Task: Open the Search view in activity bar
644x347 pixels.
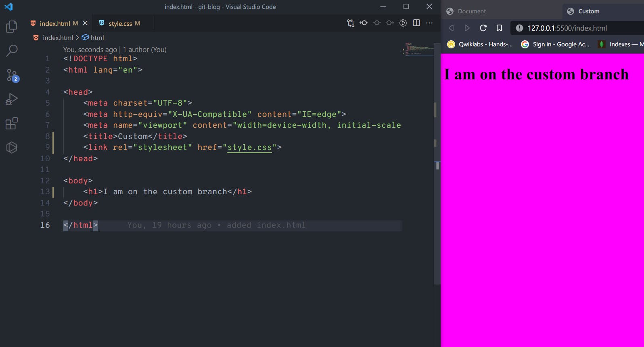Action: (12, 51)
